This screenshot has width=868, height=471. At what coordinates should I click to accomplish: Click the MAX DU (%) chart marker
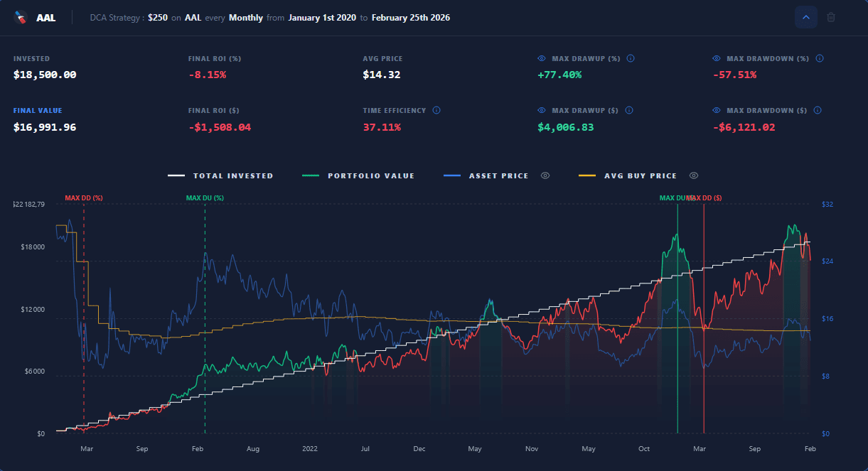pos(205,198)
